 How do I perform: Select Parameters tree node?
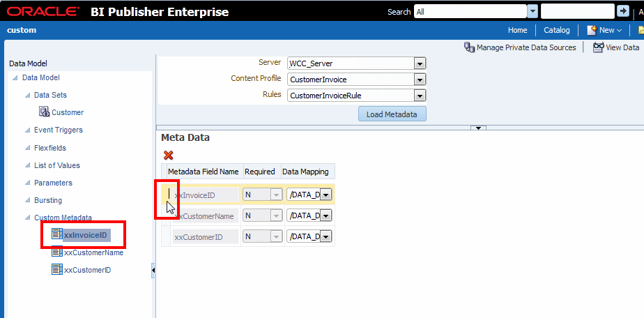(53, 183)
